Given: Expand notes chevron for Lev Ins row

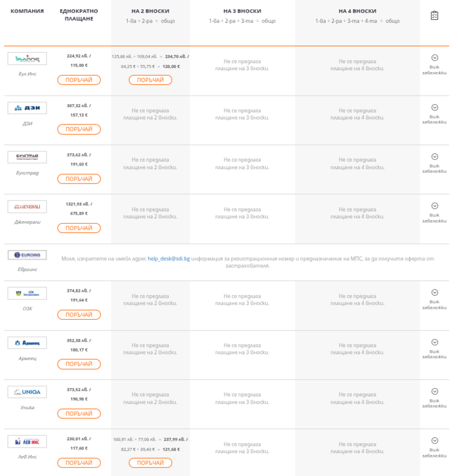Looking at the screenshot, I should click(434, 441).
